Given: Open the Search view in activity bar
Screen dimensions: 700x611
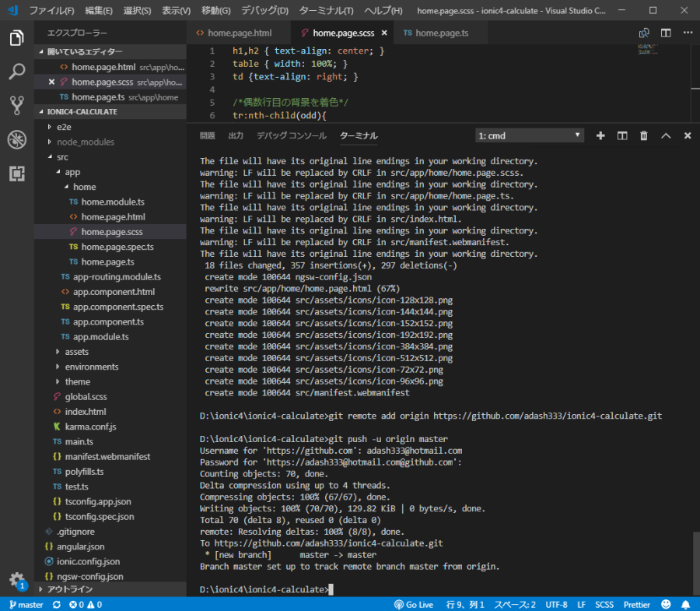Looking at the screenshot, I should click(x=16, y=72).
